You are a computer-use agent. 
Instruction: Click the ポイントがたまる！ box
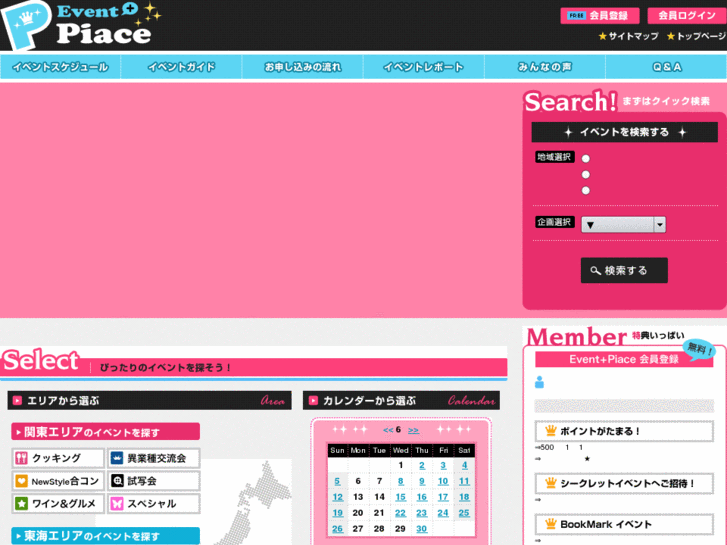(624, 431)
